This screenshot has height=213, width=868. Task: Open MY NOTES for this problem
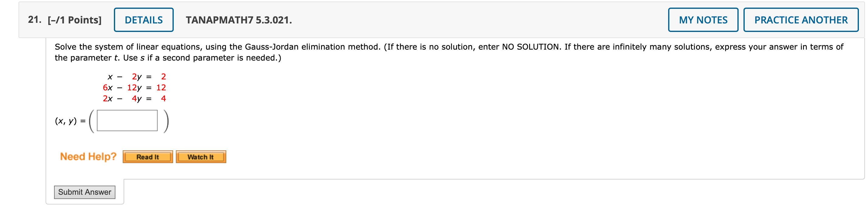703,20
